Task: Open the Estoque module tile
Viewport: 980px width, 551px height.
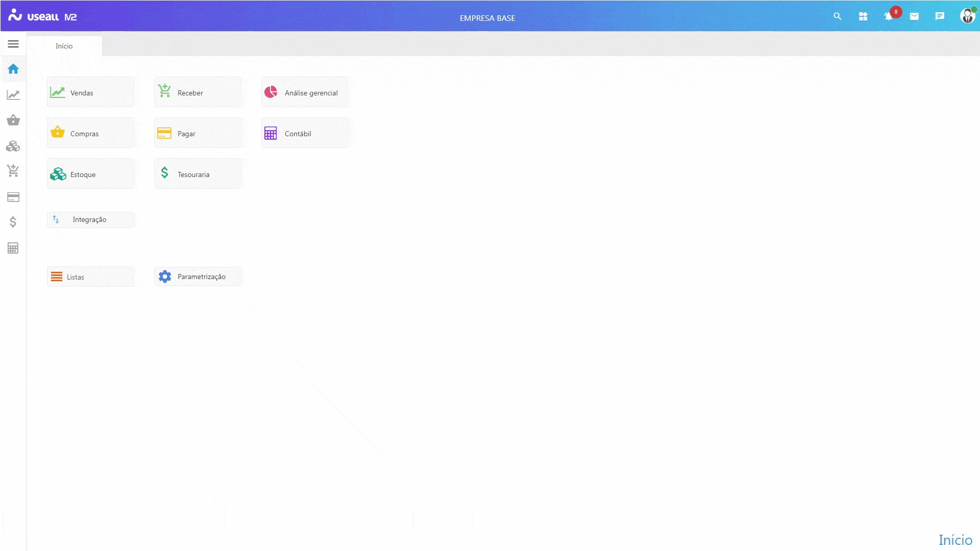Action: pyautogui.click(x=91, y=174)
